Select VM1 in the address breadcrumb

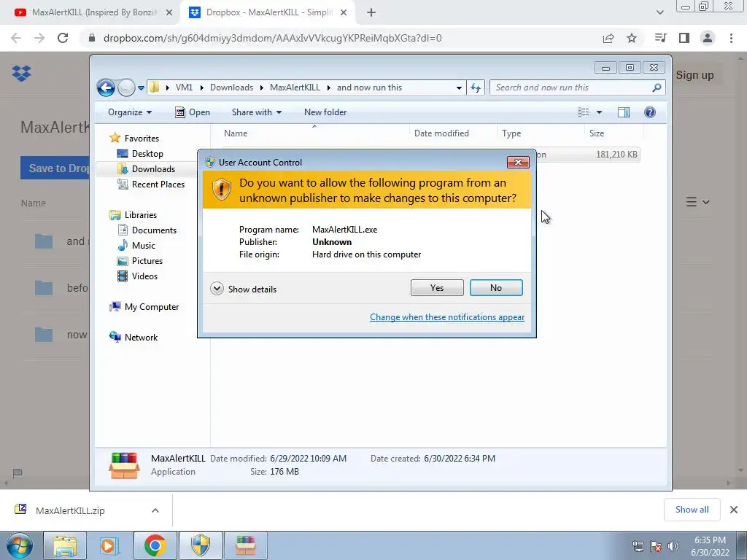tap(184, 87)
